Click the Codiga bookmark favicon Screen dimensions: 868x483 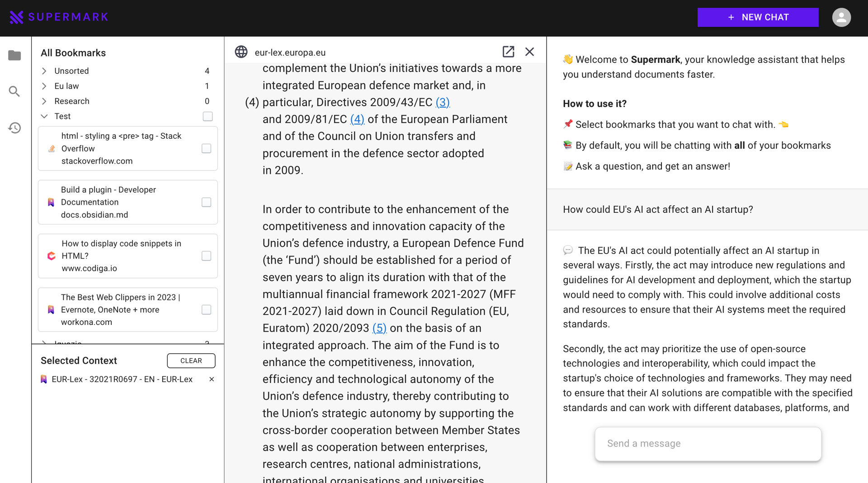click(x=52, y=256)
